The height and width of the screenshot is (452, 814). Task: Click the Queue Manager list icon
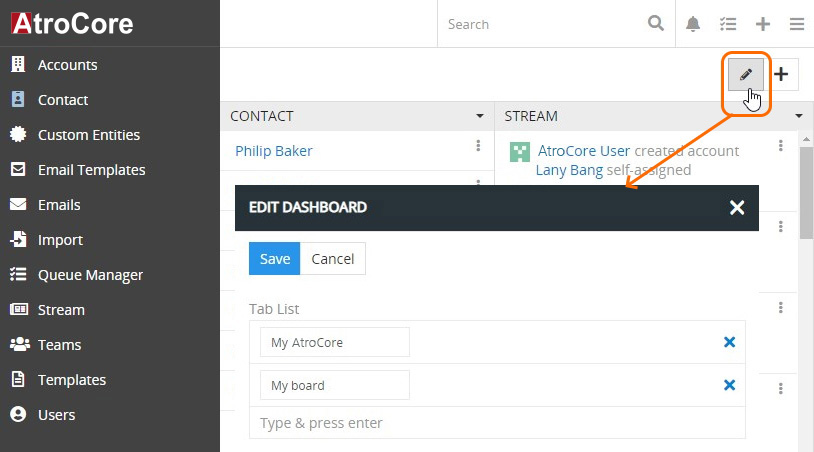(18, 274)
